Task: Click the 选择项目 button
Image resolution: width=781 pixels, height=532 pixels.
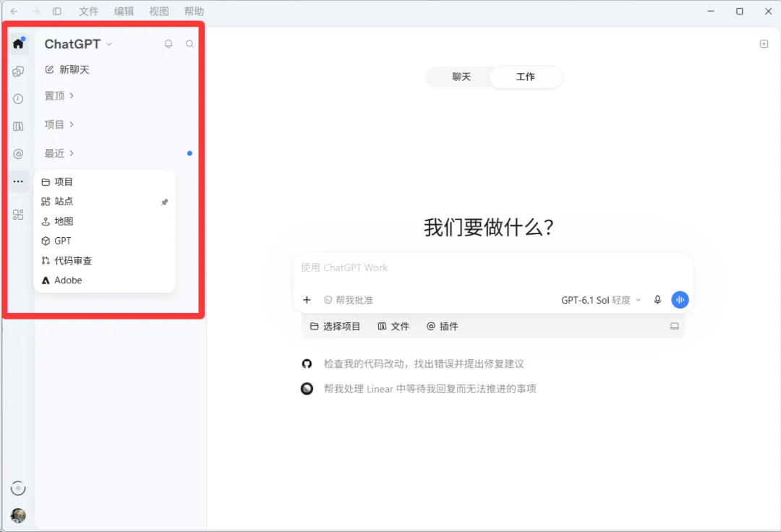Action: pyautogui.click(x=336, y=327)
